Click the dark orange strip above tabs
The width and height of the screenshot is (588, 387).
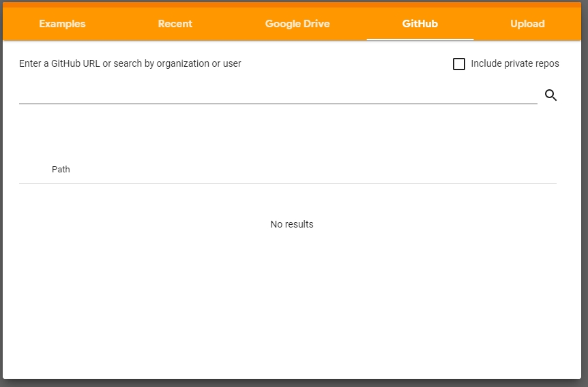point(292,5)
